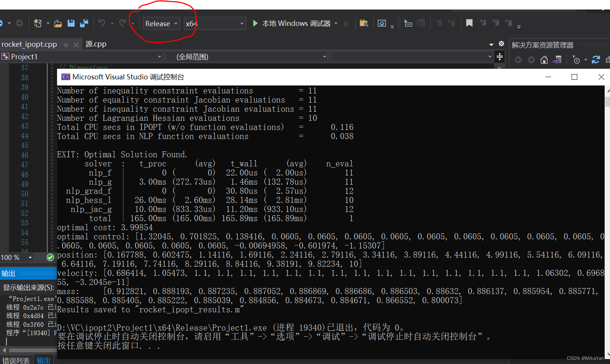Click navigate backward in Solution Explorer
The height and width of the screenshot is (364, 610).
[x=518, y=60]
